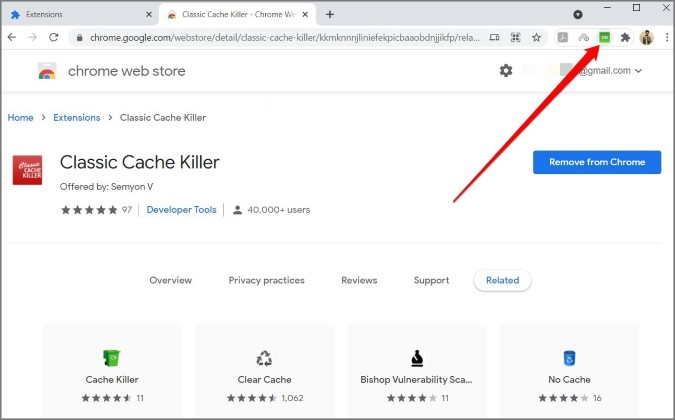Select the Related tab
The width and height of the screenshot is (675, 420).
502,280
